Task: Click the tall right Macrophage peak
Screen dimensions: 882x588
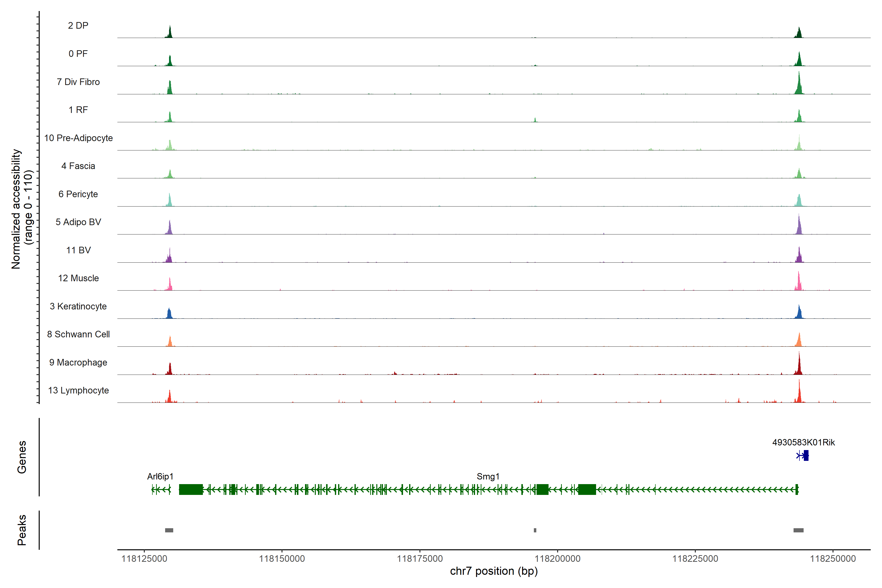Action: coord(799,366)
